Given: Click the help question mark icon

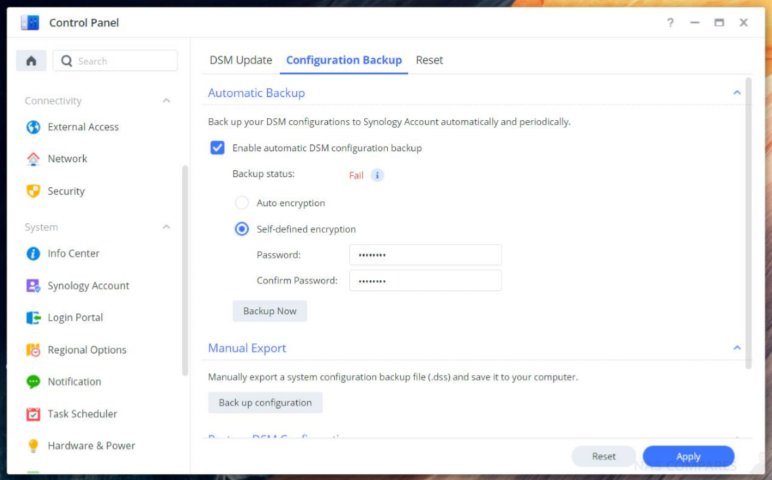Looking at the screenshot, I should (x=670, y=23).
